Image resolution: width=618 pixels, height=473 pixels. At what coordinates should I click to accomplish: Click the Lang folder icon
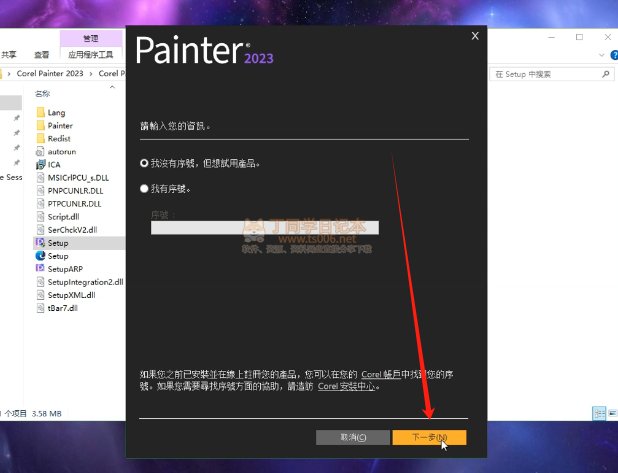[x=41, y=113]
